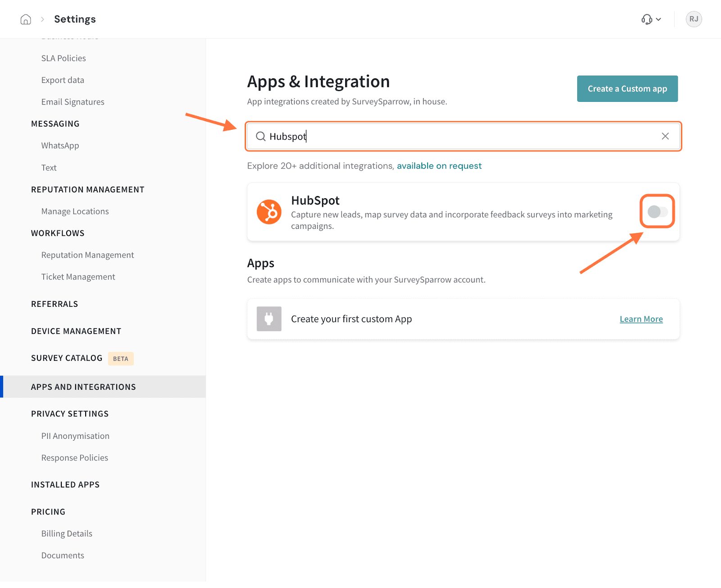Enable the HubSpot integration toggle

(x=657, y=212)
